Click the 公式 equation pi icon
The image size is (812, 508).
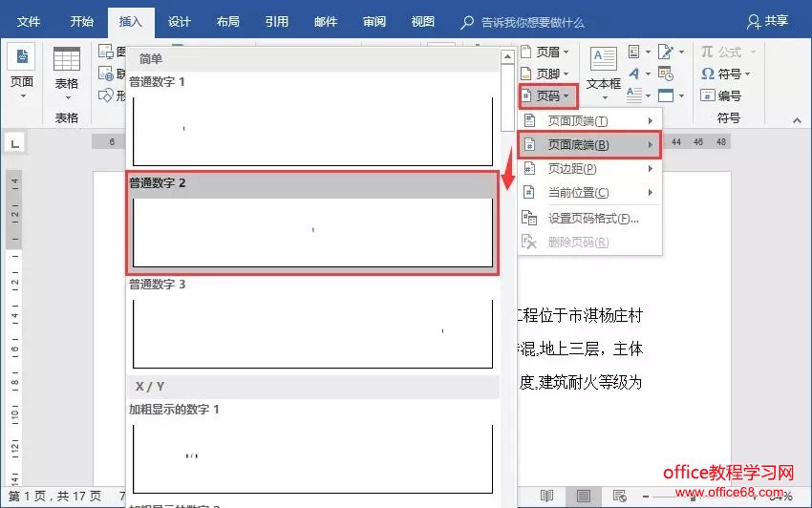click(x=707, y=52)
